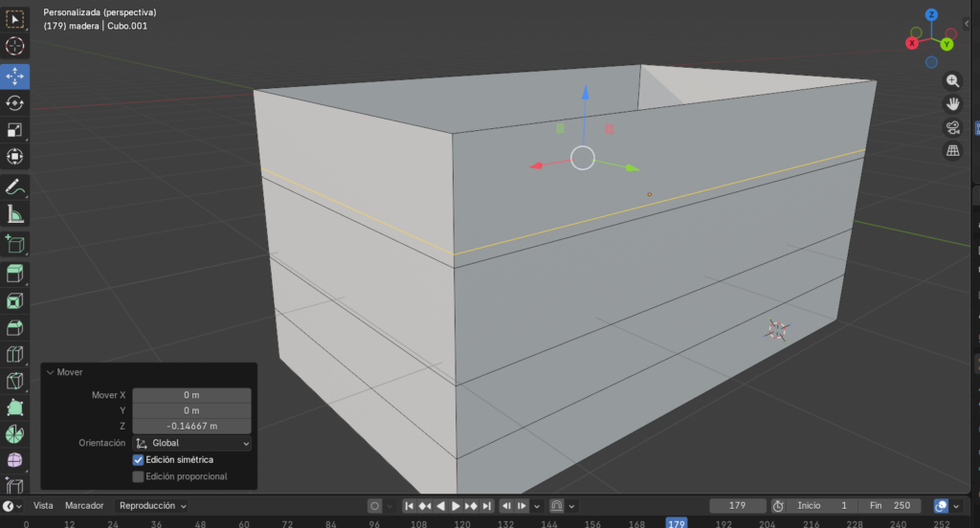Viewport: 980px width, 528px height.
Task: Click the blue Z axis ball on navigation gizmo
Action: (931, 14)
